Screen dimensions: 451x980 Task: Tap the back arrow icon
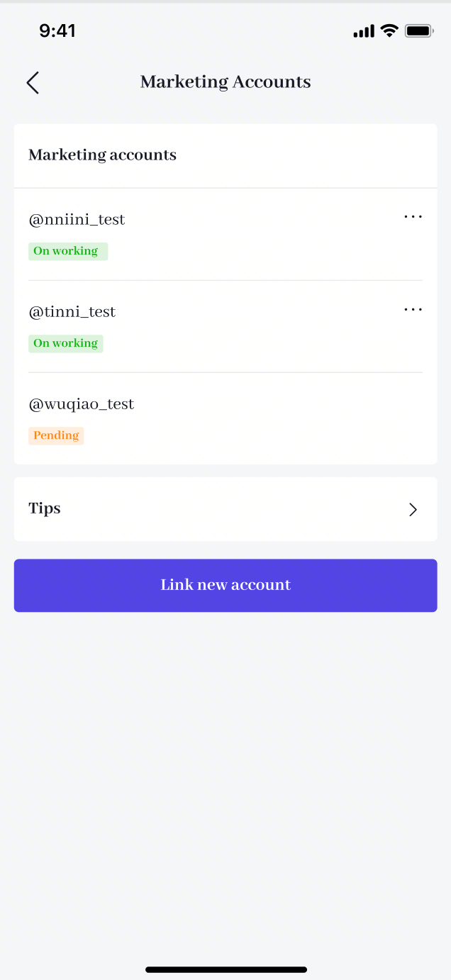click(33, 82)
